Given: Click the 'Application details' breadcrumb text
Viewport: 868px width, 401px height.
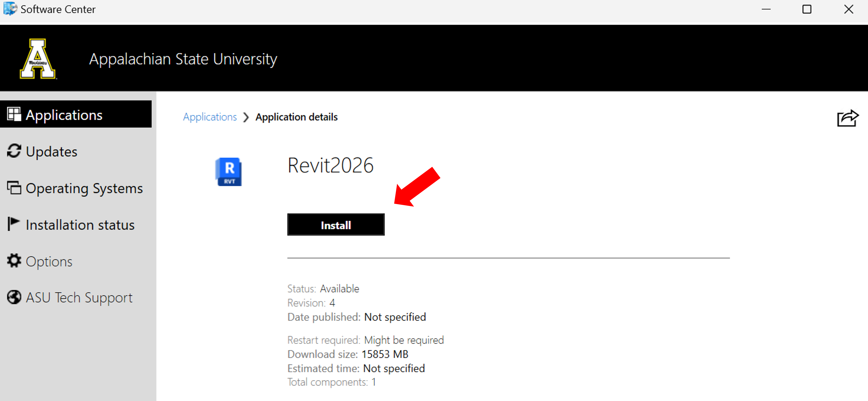Looking at the screenshot, I should pyautogui.click(x=297, y=117).
